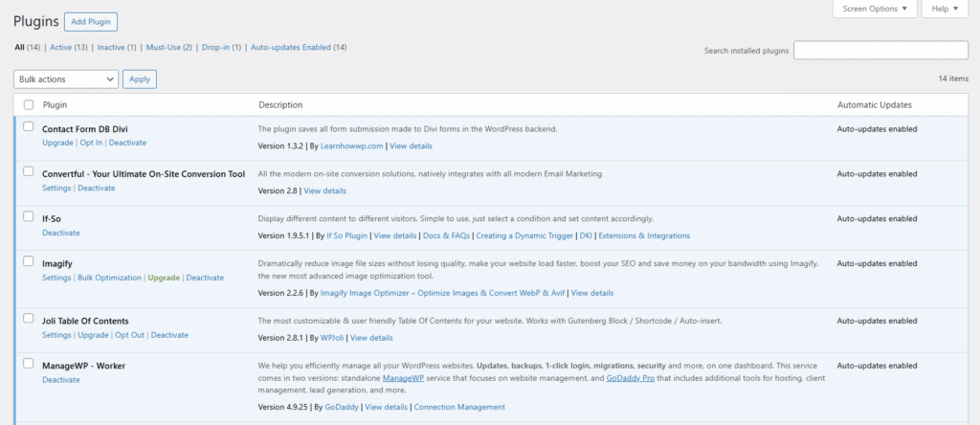Click the Add Plugin button

[91, 22]
